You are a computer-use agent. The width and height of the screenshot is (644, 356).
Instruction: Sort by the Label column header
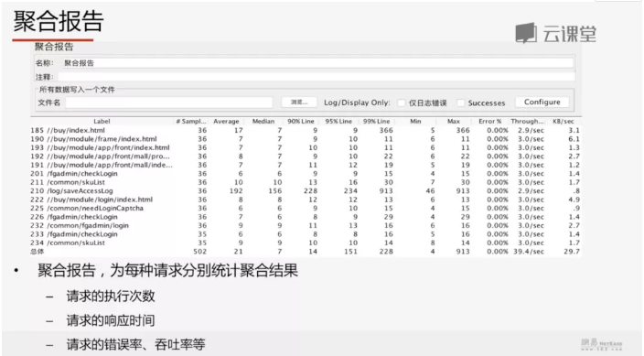coord(102,122)
